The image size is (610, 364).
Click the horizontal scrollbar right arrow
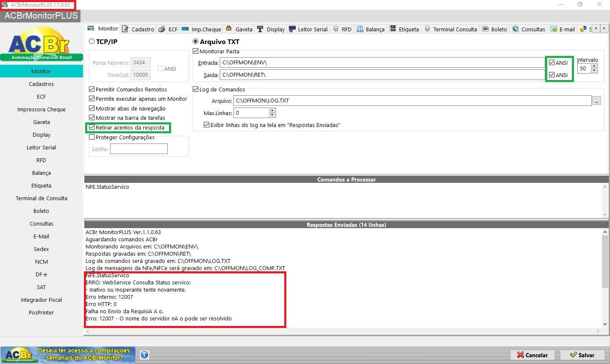pos(598,331)
